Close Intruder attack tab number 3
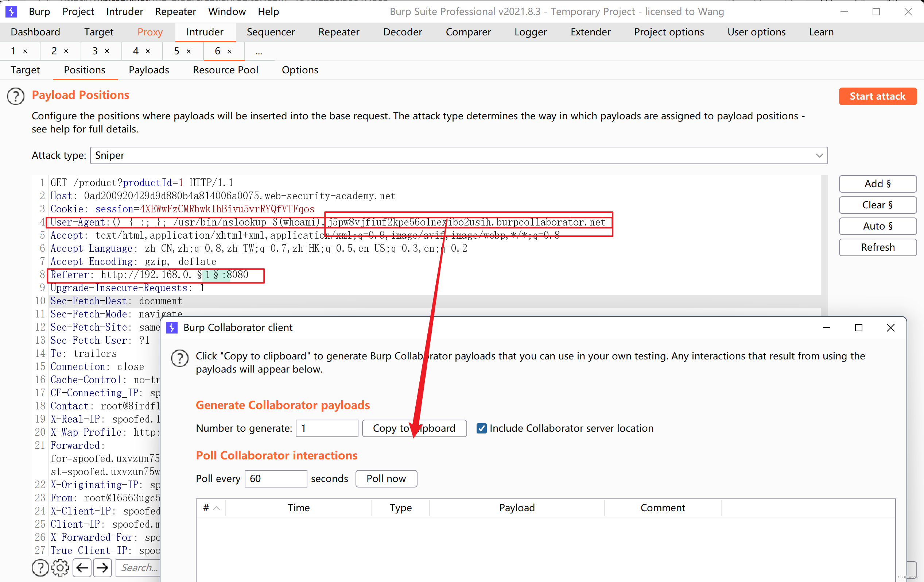Image resolution: width=924 pixels, height=582 pixels. [x=107, y=51]
